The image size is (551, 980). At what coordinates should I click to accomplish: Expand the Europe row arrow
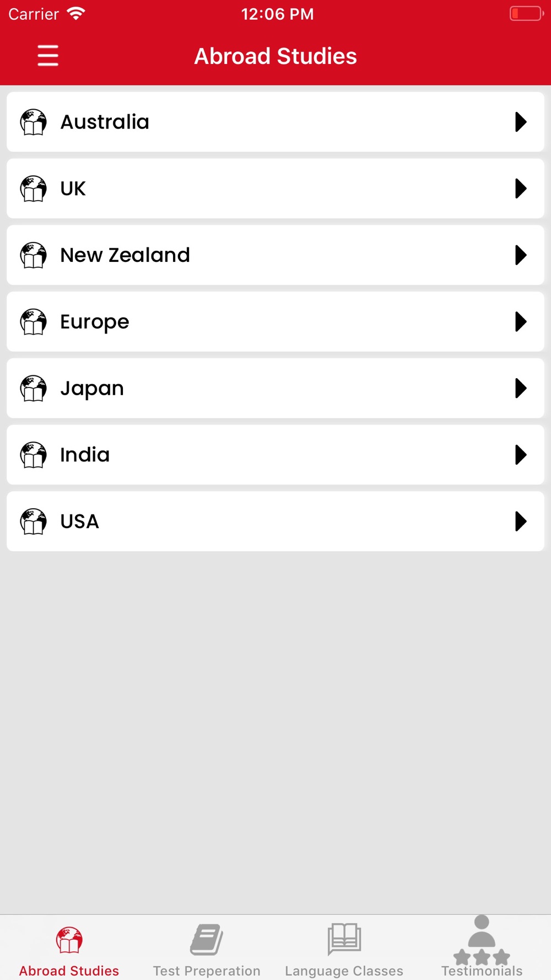521,322
